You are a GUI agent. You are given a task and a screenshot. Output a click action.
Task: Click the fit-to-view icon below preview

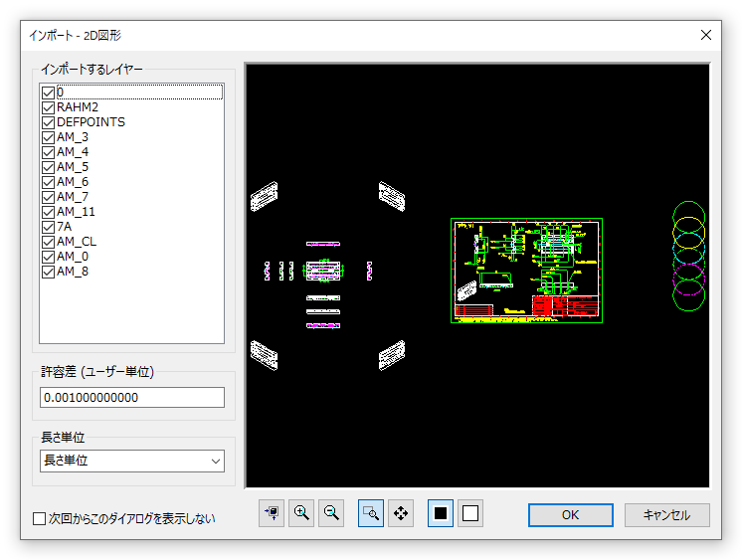[272, 513]
